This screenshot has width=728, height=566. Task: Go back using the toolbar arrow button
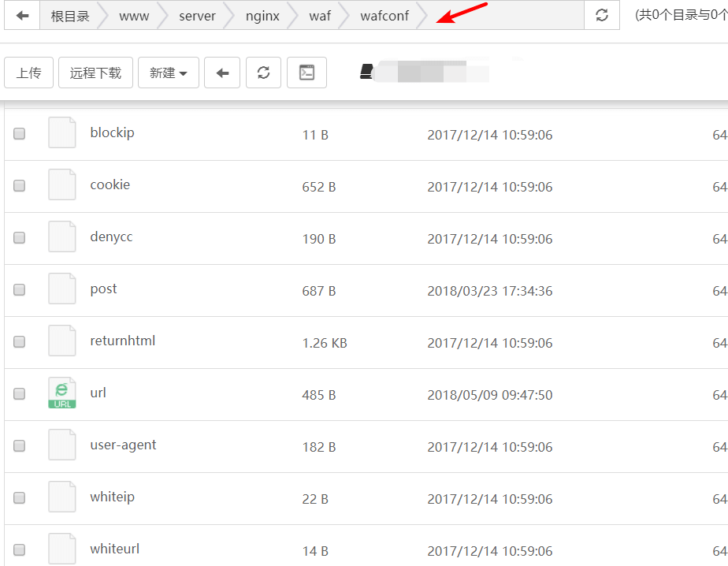[222, 73]
